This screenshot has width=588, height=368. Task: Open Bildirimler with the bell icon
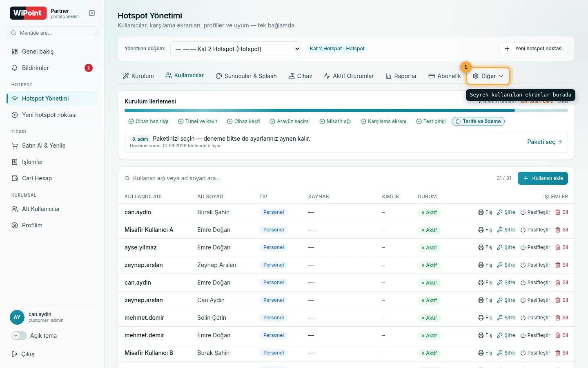pos(52,68)
